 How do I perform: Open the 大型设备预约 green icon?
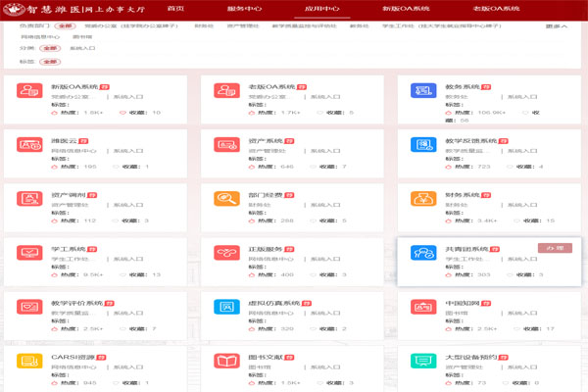[423, 363]
